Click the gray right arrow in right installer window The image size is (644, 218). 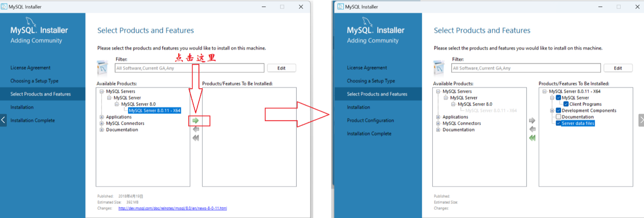532,120
